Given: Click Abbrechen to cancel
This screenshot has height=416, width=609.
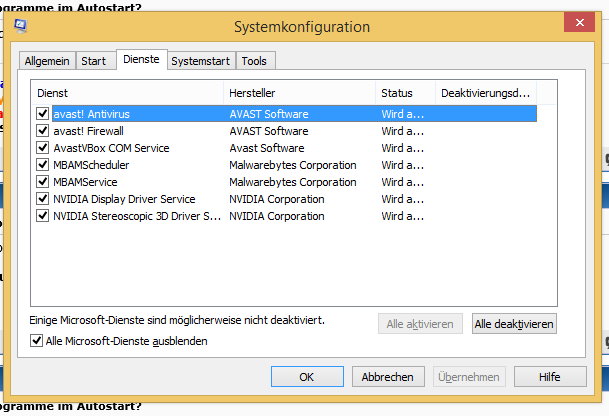Looking at the screenshot, I should coord(388,376).
